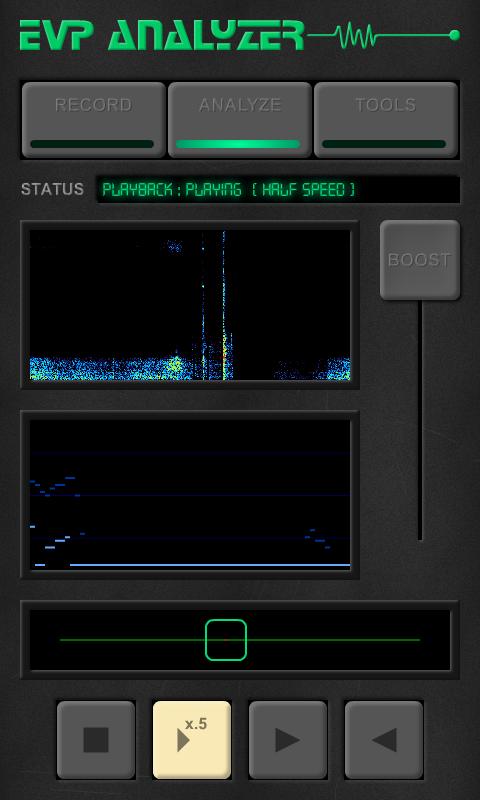Click the square playback position scrubber handle
The height and width of the screenshot is (800, 480).
click(226, 640)
